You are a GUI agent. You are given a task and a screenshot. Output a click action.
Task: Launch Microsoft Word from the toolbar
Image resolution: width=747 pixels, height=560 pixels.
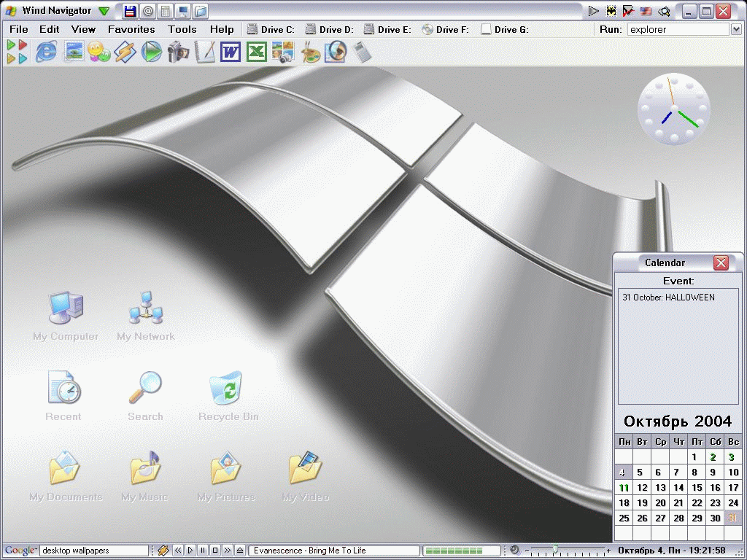[231, 52]
